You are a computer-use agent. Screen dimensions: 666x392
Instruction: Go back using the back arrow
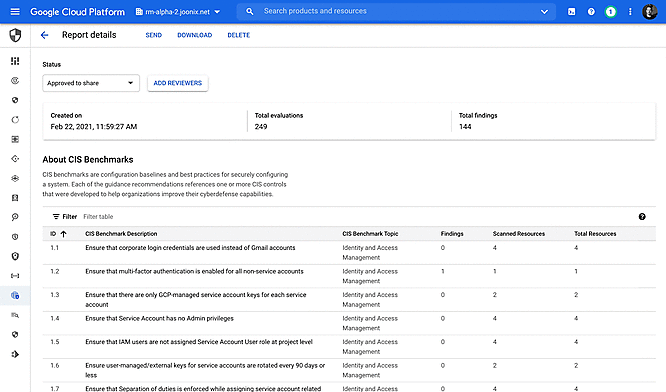tap(44, 35)
